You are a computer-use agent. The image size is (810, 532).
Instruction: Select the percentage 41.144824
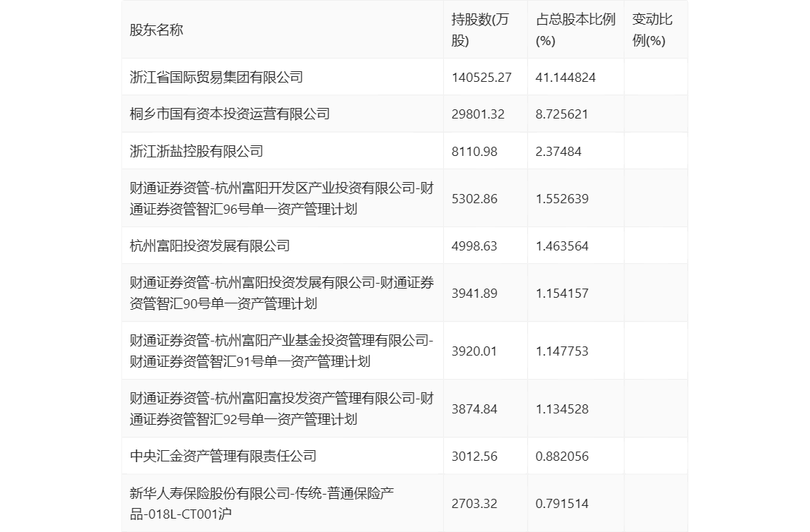(x=566, y=78)
